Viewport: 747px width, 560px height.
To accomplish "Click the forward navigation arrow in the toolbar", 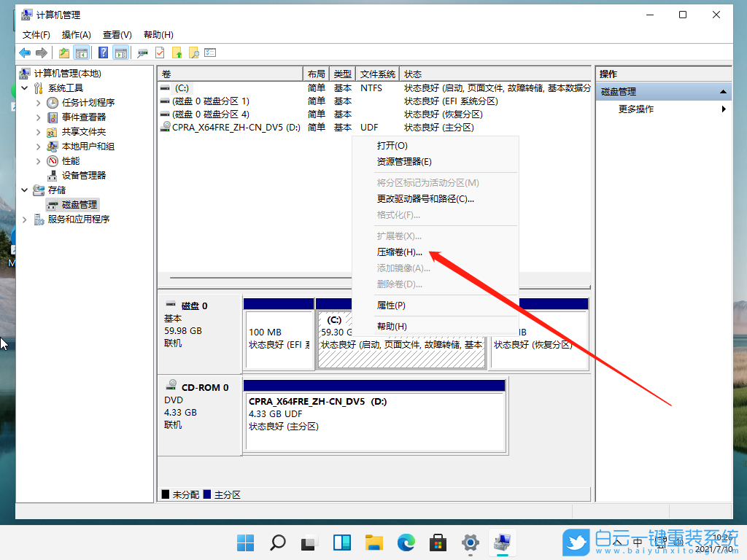I will [41, 52].
